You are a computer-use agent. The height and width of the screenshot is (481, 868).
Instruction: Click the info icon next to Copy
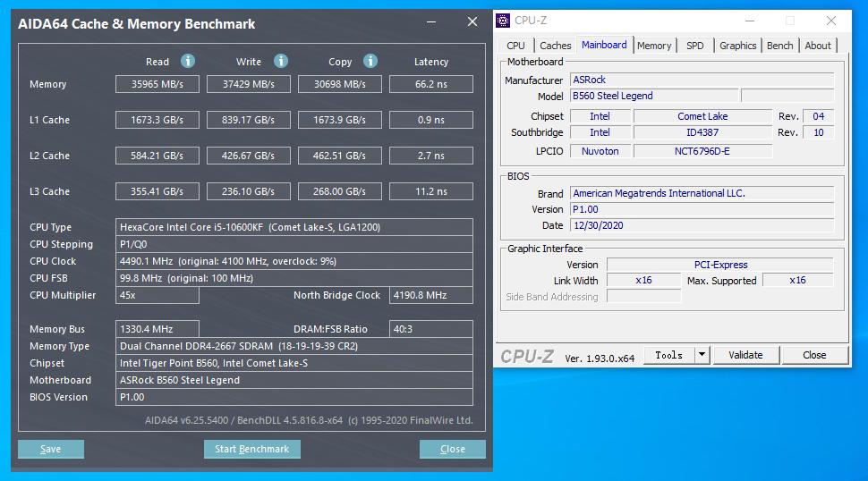click(x=370, y=61)
